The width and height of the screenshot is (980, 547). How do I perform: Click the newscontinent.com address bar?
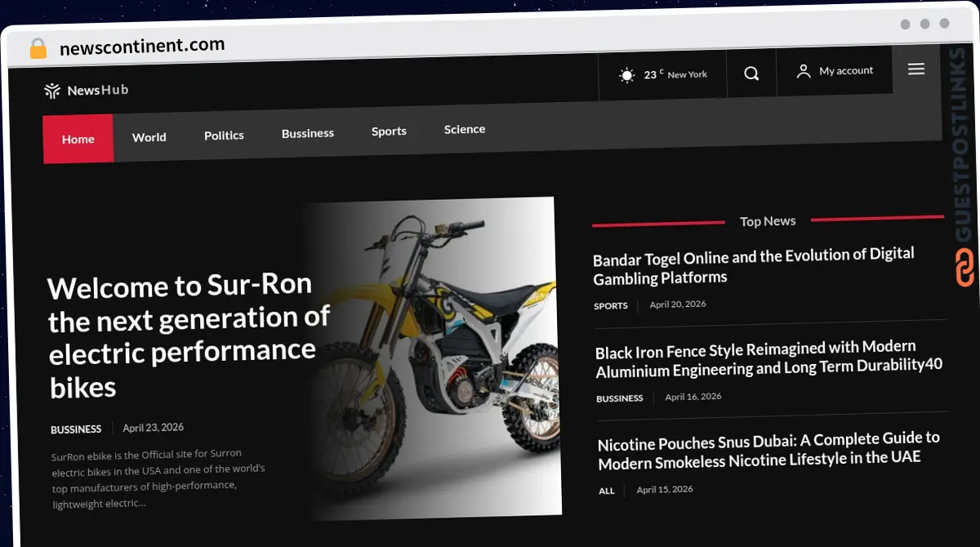pos(142,47)
